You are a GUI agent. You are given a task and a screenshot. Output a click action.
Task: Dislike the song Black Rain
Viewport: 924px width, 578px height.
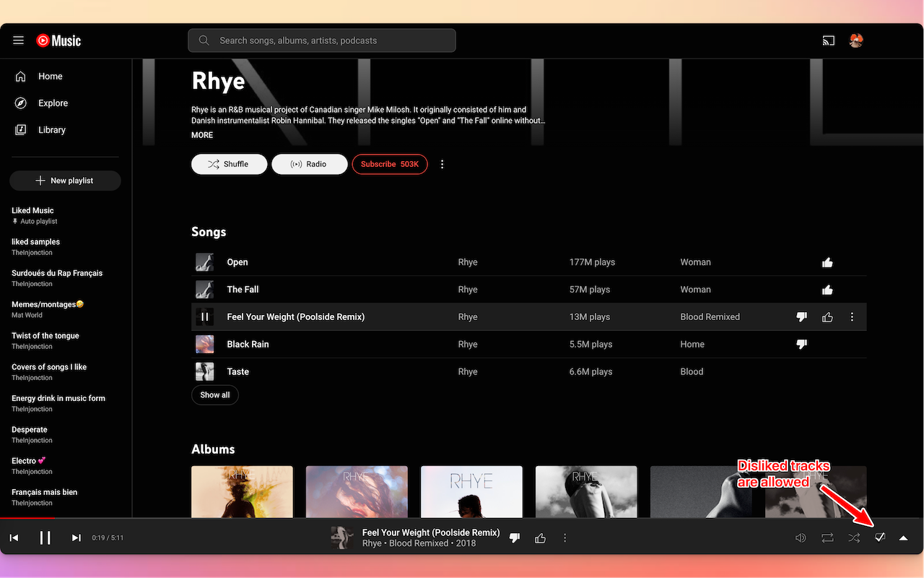tap(801, 344)
